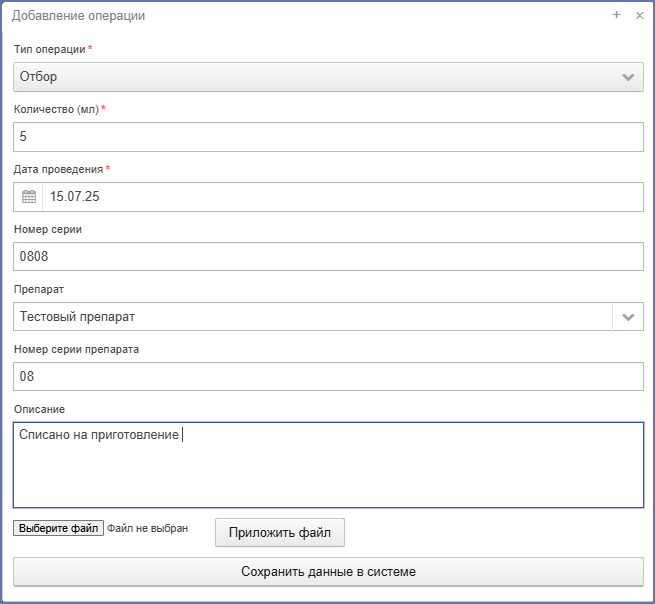
Task: Close the Добавление операции dialog
Action: click(639, 15)
